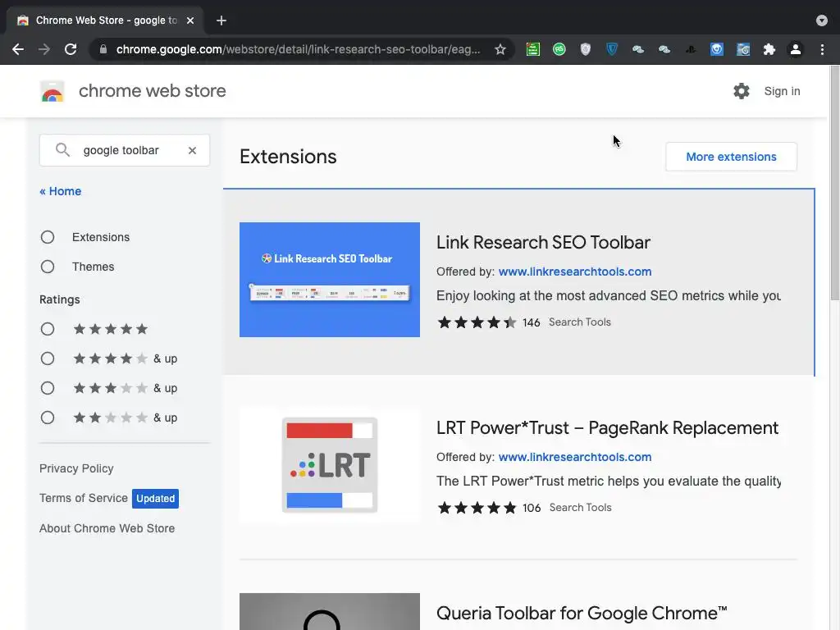Open the Terms of Service link

(x=84, y=498)
